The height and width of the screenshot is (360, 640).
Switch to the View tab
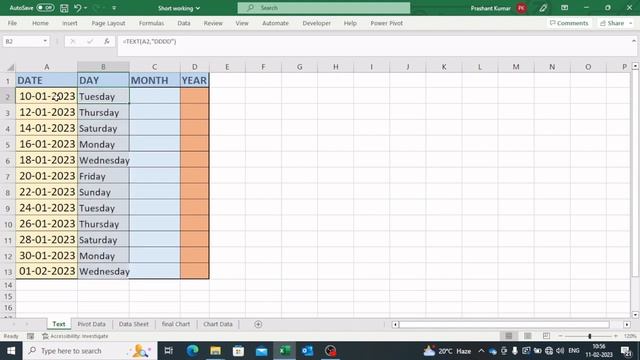click(x=242, y=23)
